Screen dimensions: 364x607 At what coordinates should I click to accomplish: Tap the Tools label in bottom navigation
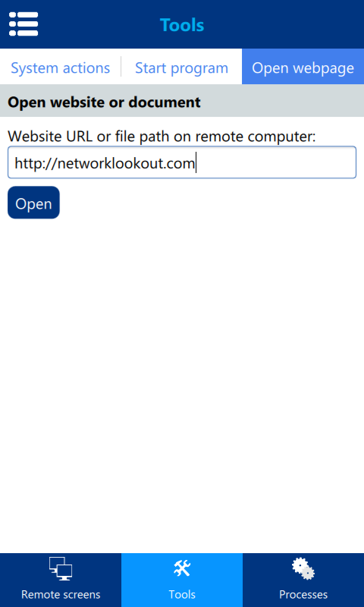(182, 594)
